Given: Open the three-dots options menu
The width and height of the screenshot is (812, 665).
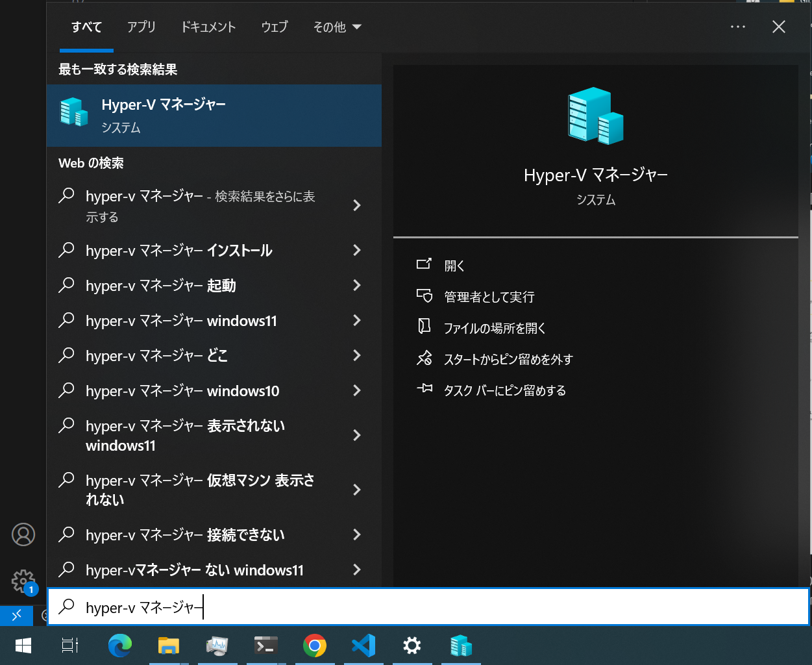Looking at the screenshot, I should [x=738, y=27].
